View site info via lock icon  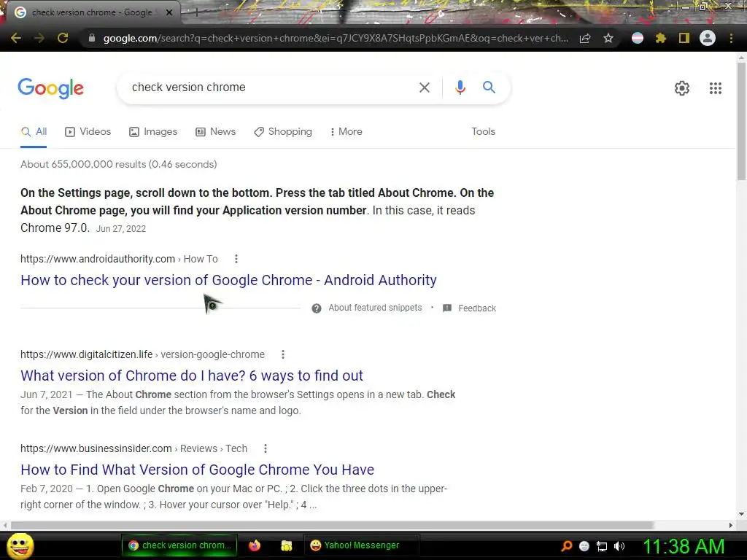tap(92, 38)
